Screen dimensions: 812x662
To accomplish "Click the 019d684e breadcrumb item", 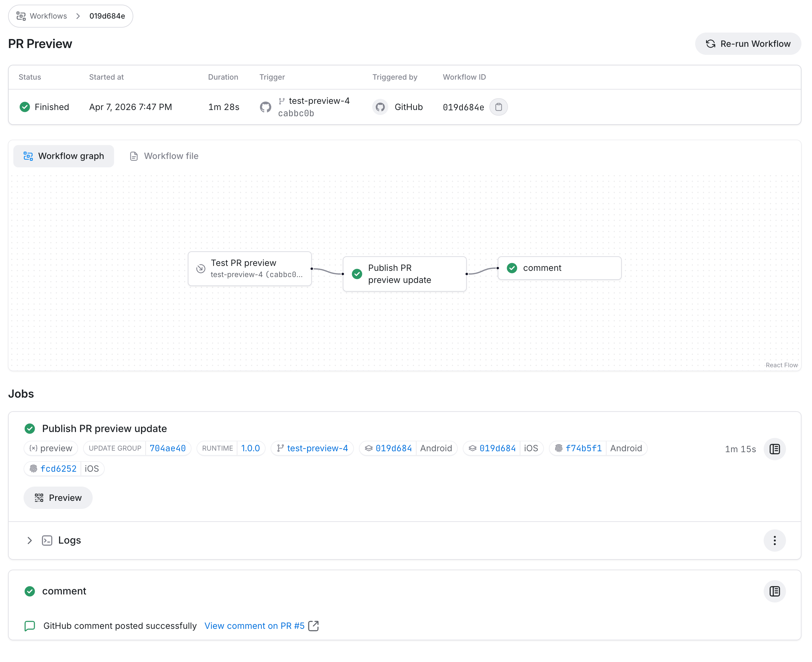I will tap(107, 16).
